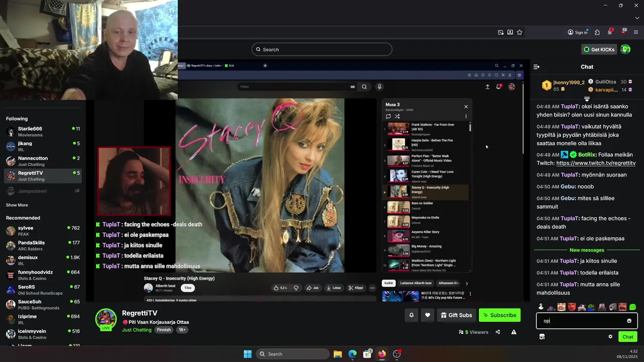Open the Firefox hamburger application menu
Image resolution: width=644 pixels, height=362 pixels.
(x=636, y=32)
